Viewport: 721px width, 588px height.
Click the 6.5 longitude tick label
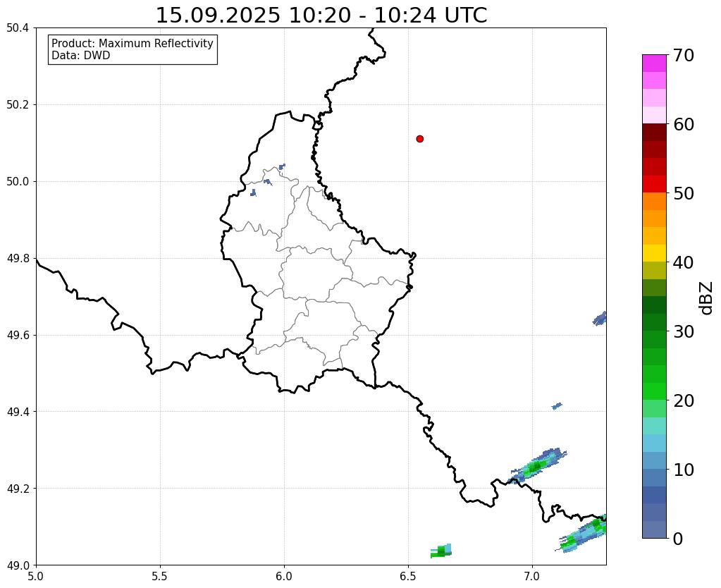pos(408,576)
